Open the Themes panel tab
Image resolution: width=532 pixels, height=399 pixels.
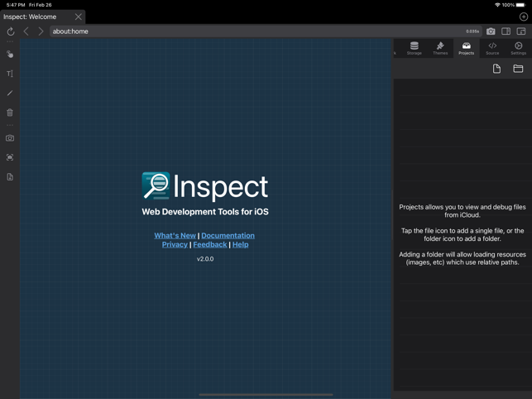(x=440, y=48)
